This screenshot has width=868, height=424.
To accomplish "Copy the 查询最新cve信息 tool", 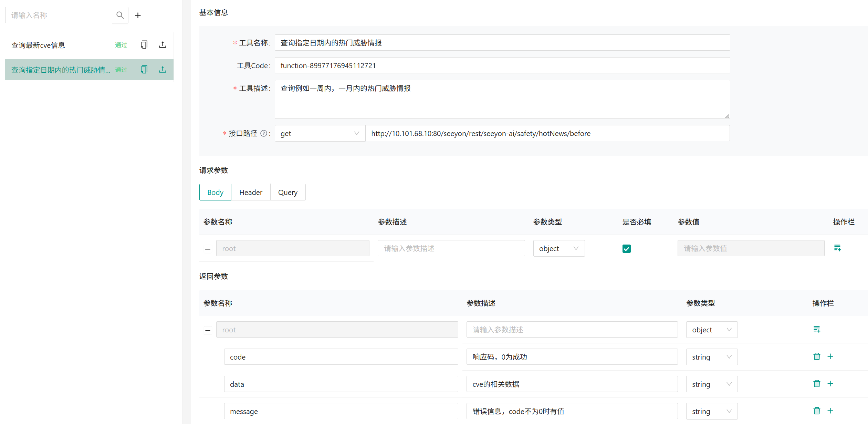I will click(x=144, y=45).
